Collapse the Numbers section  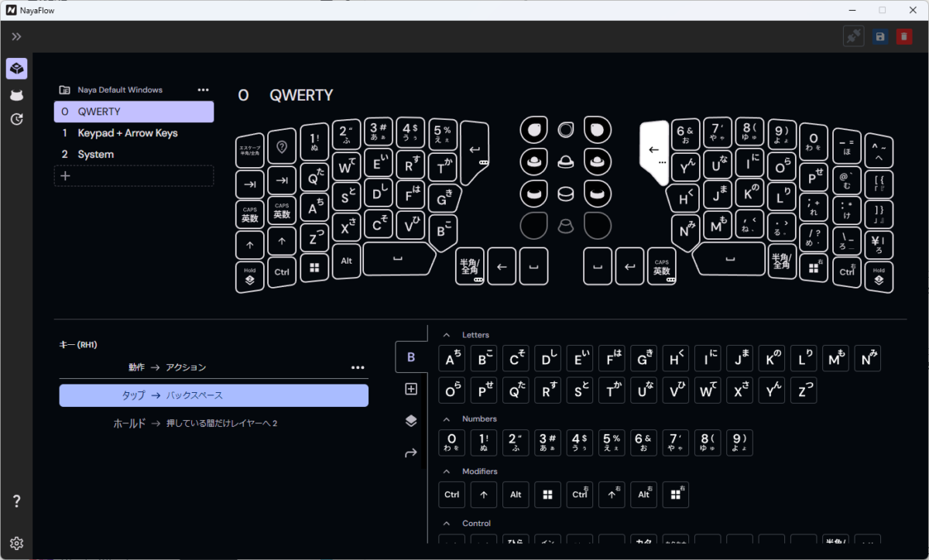[x=446, y=418]
